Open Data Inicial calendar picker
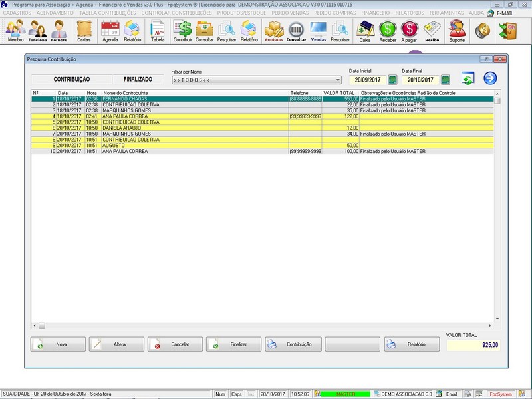 [392, 80]
